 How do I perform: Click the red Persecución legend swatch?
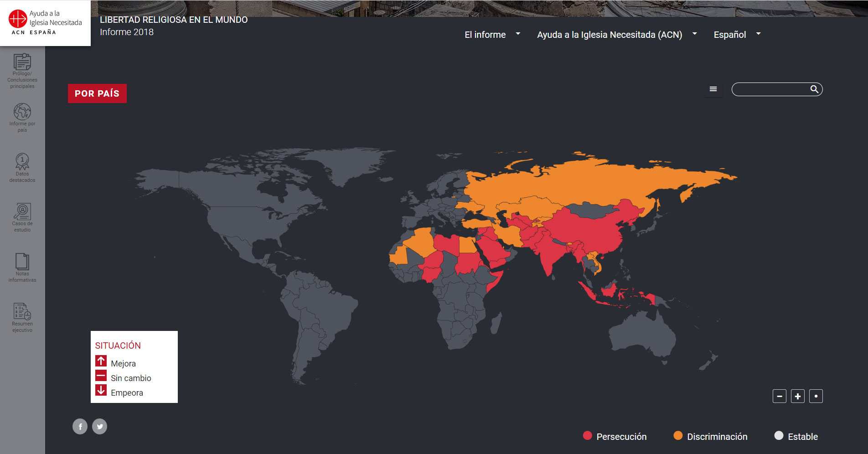588,436
